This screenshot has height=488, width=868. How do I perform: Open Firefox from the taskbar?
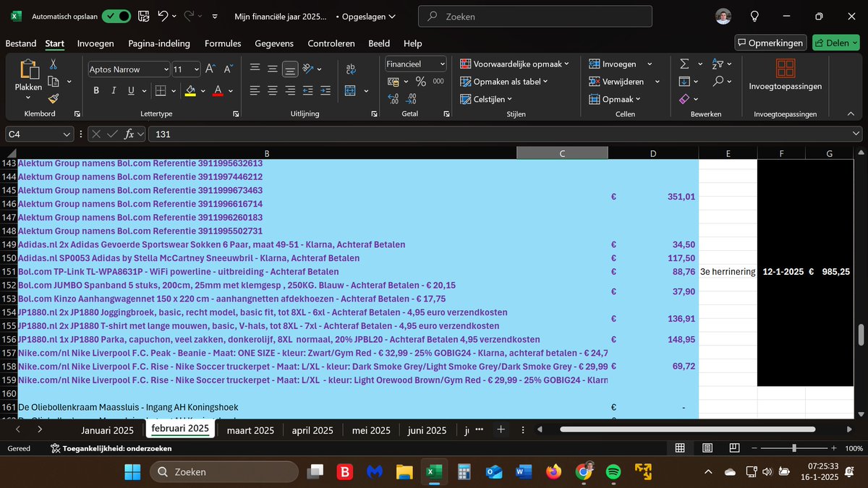[x=553, y=472]
